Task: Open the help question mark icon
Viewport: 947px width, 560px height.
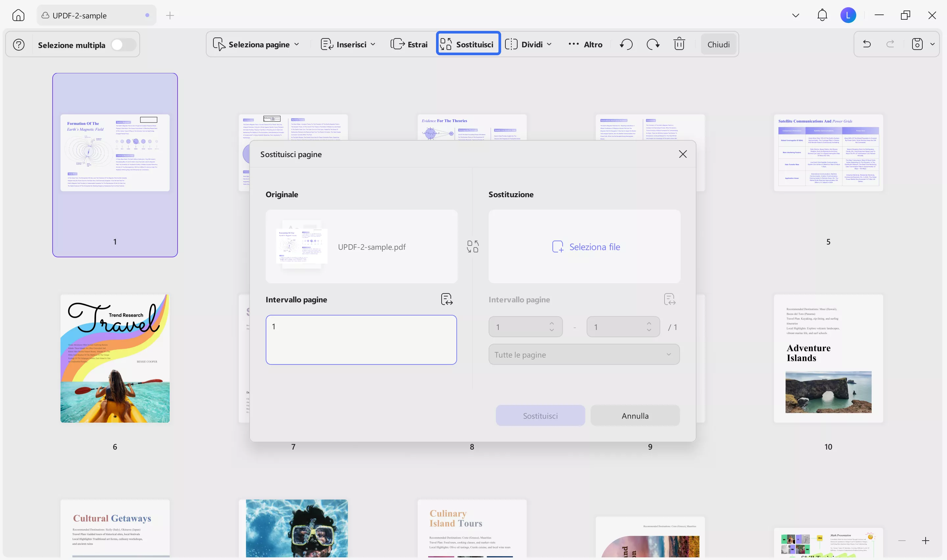Action: pyautogui.click(x=19, y=45)
